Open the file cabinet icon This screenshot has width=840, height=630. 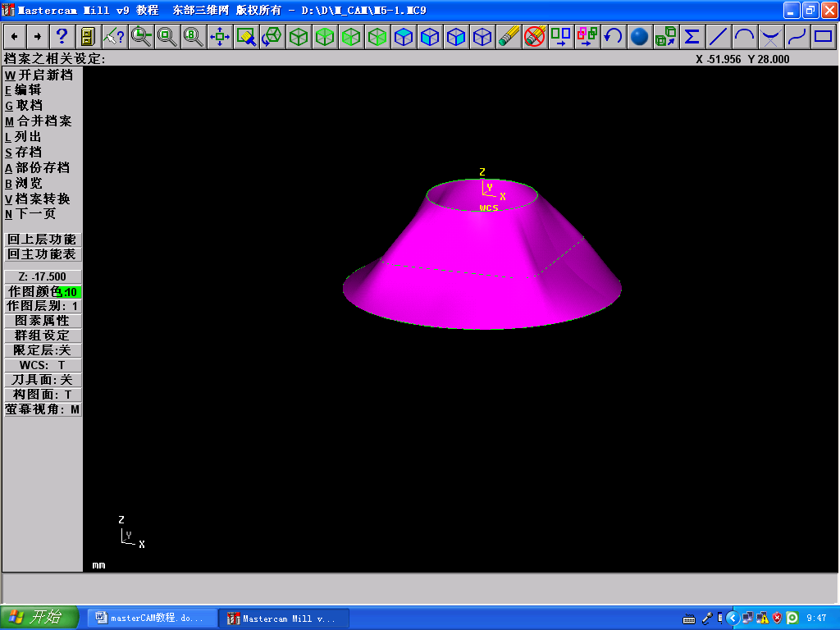[x=87, y=36]
